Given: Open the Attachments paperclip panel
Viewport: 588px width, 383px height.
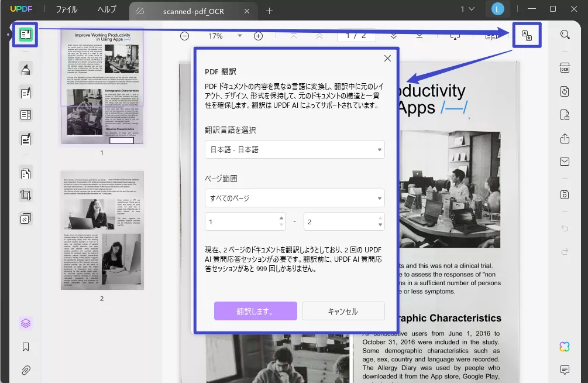Looking at the screenshot, I should point(26,370).
